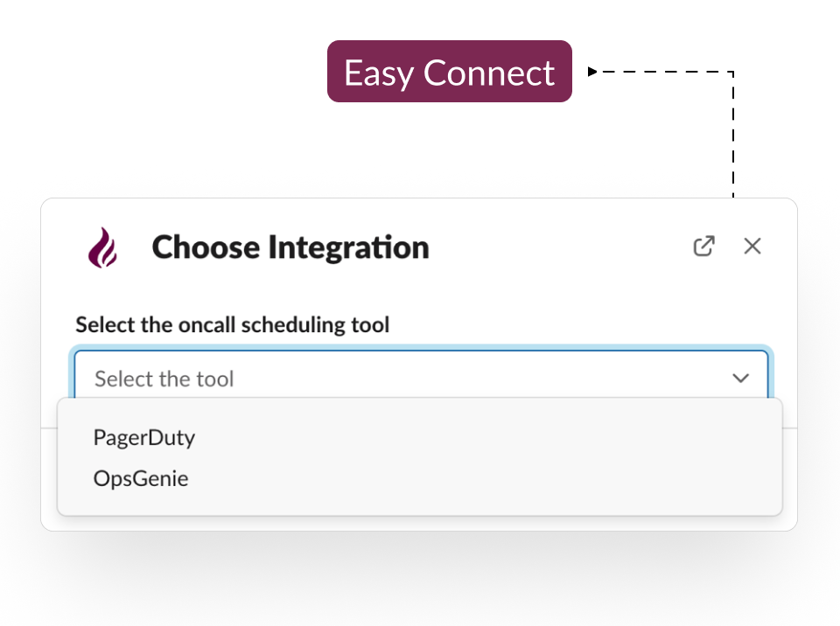
Task: Click the flame logo icon
Action: coord(102,247)
